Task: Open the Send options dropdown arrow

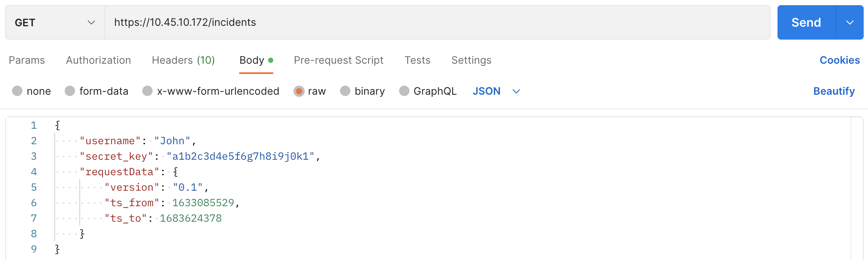Action: [849, 22]
